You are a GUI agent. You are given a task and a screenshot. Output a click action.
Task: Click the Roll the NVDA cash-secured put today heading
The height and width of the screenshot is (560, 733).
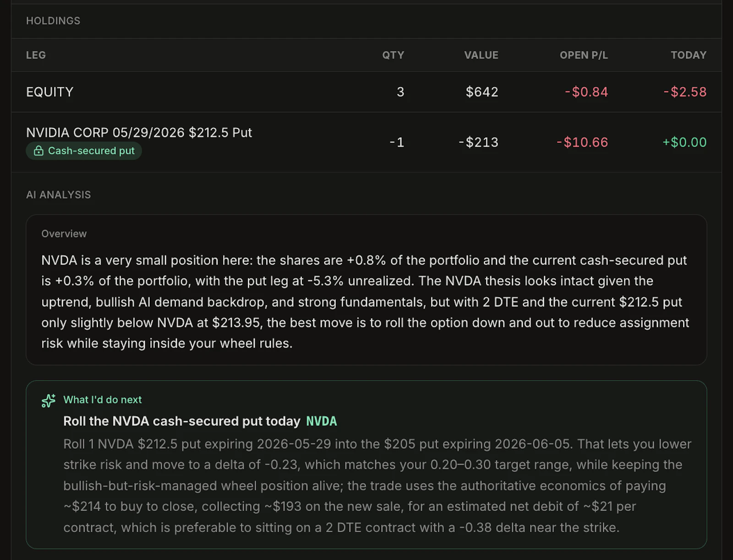point(182,421)
